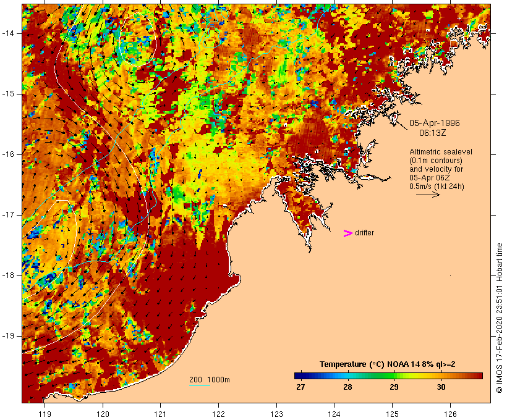The width and height of the screenshot is (507, 420).
Task: Click the colorbar tick label 30
Action: pyautogui.click(x=441, y=387)
